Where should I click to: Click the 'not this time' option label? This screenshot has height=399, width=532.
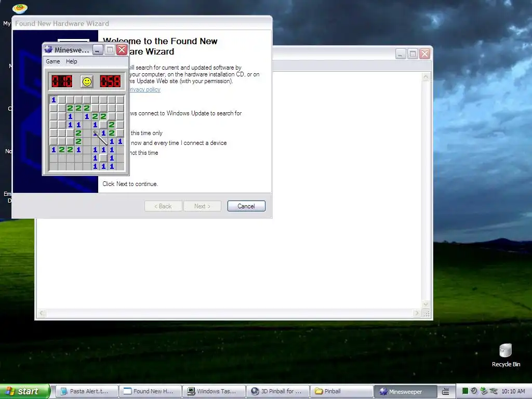click(144, 153)
